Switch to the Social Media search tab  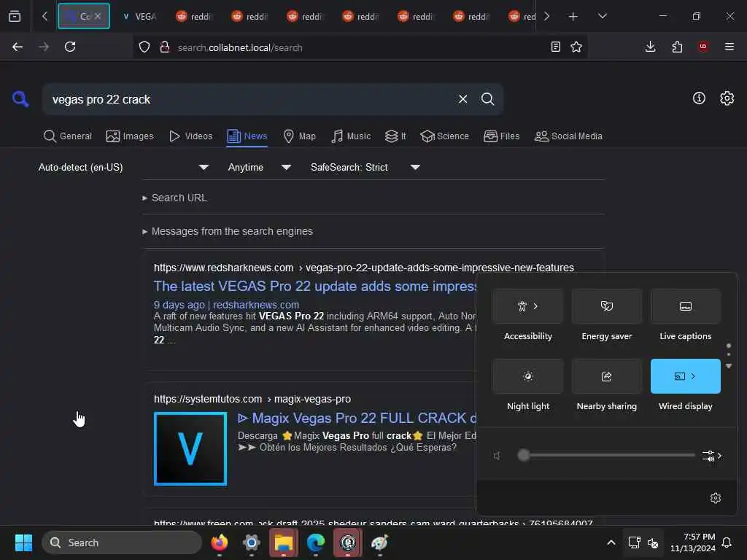click(568, 136)
